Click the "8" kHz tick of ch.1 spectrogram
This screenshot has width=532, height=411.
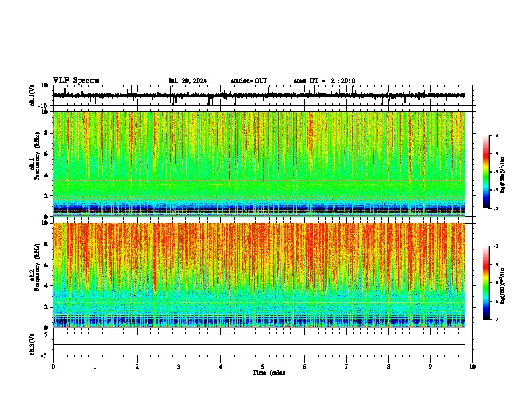coord(46,133)
